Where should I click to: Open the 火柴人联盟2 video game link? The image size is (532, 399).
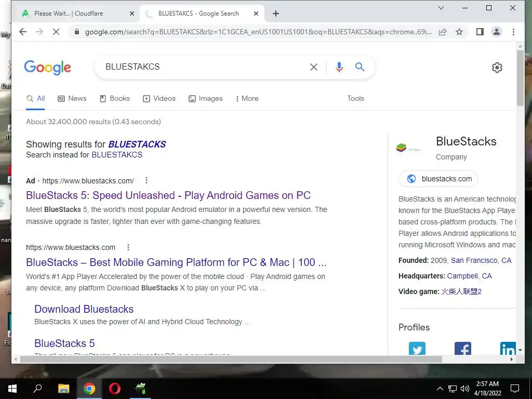point(461,291)
